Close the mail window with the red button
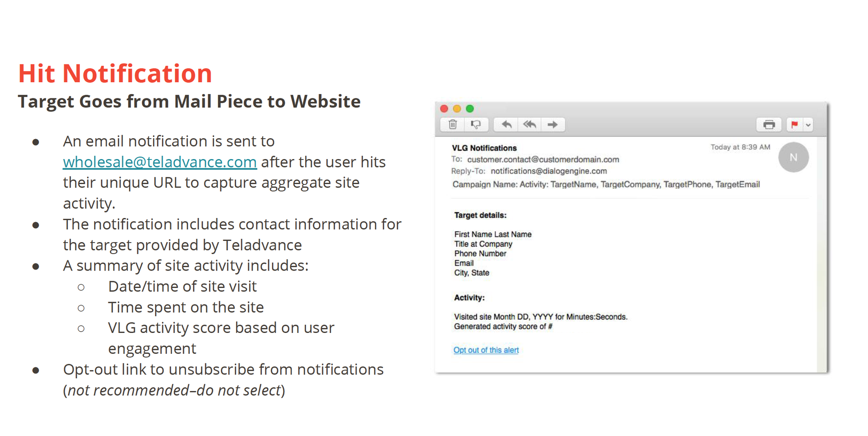The height and width of the screenshot is (436, 868). [x=444, y=109]
